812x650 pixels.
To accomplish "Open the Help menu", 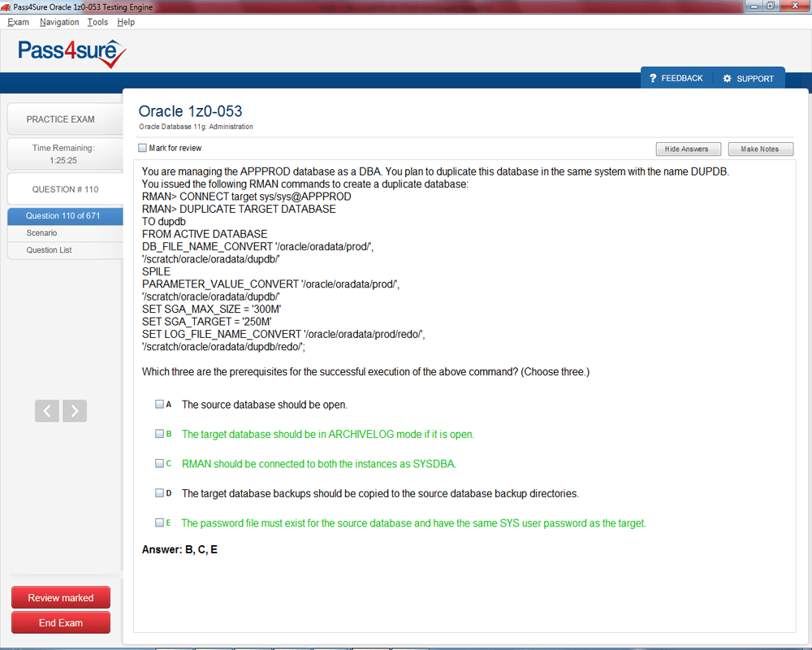I will 126,22.
